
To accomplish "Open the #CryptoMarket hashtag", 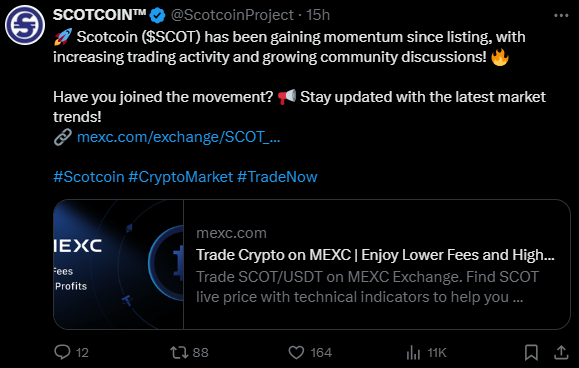I will click(x=181, y=177).
